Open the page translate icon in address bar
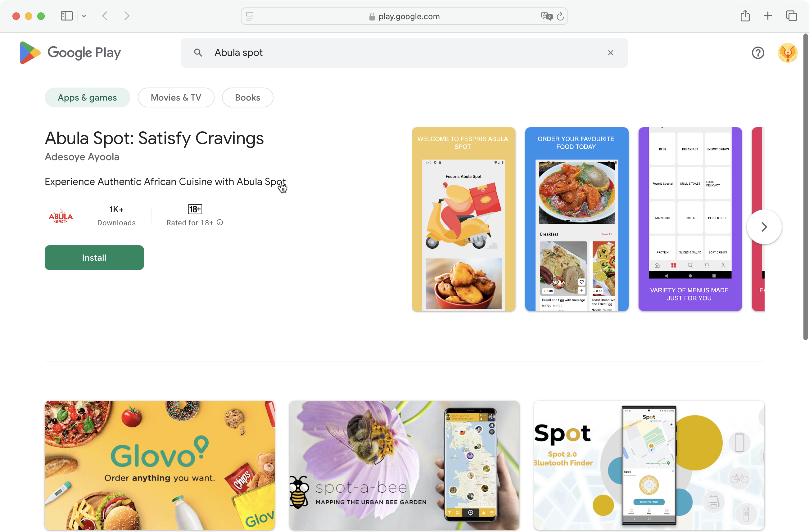 546,16
